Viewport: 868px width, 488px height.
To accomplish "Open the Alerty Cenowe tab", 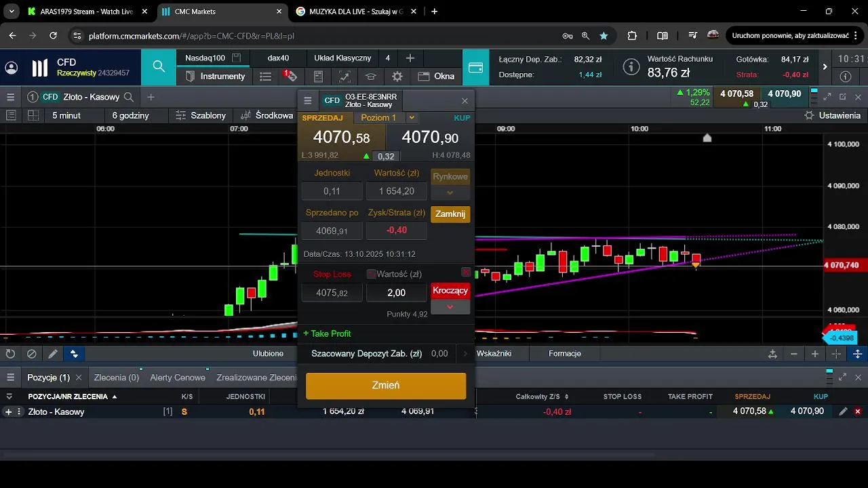I will [x=178, y=378].
